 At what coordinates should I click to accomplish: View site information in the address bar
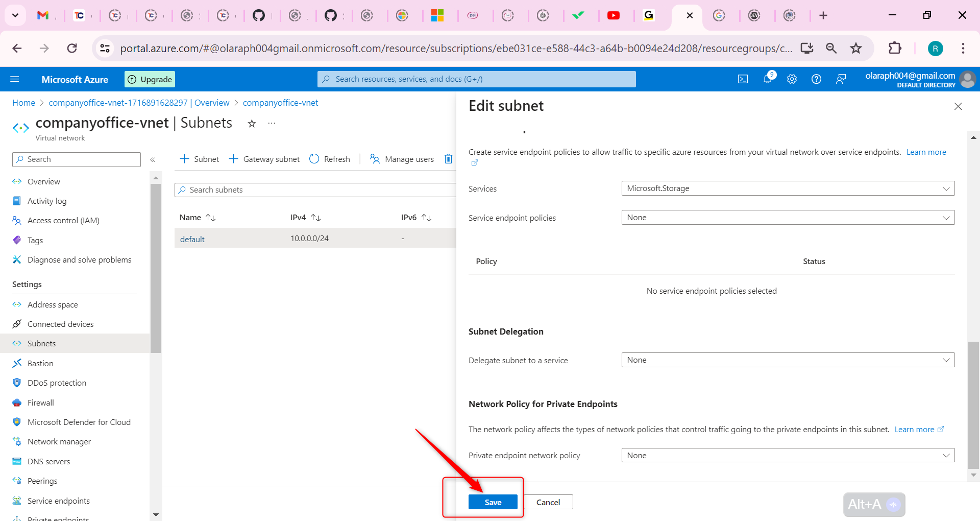point(105,48)
